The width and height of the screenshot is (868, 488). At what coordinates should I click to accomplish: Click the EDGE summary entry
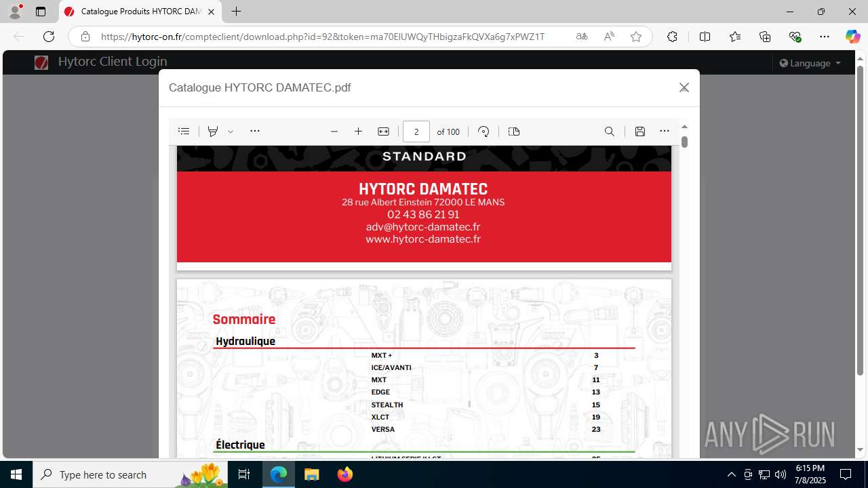pos(380,392)
